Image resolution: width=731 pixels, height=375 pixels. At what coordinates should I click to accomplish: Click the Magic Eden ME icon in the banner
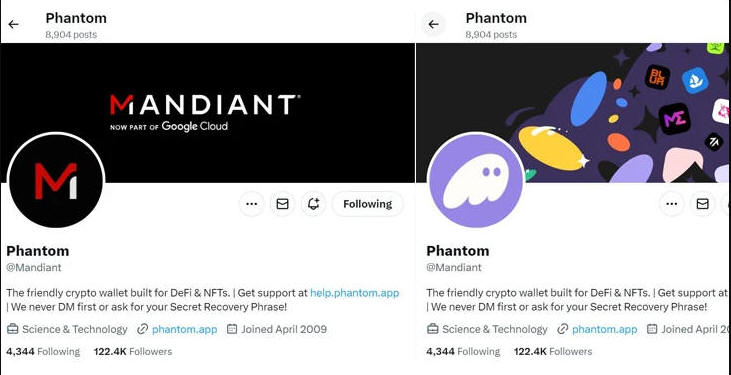point(675,119)
